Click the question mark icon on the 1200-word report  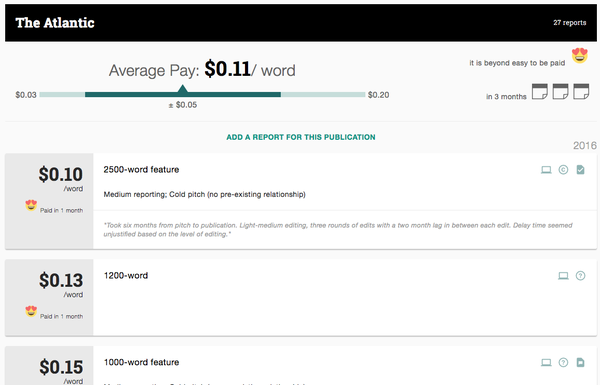point(580,276)
